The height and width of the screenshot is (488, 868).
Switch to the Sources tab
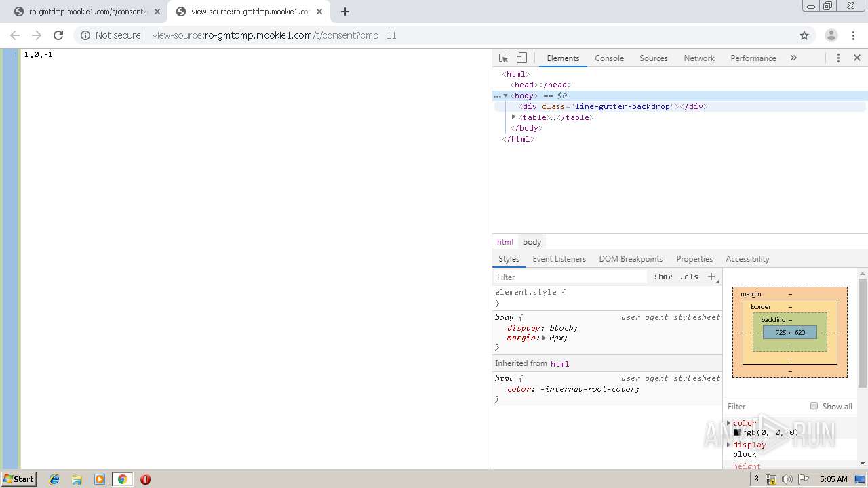coord(654,58)
